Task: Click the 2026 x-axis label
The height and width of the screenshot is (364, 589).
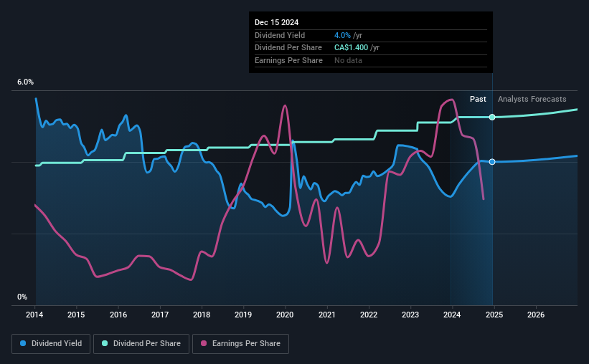Action: (x=536, y=315)
